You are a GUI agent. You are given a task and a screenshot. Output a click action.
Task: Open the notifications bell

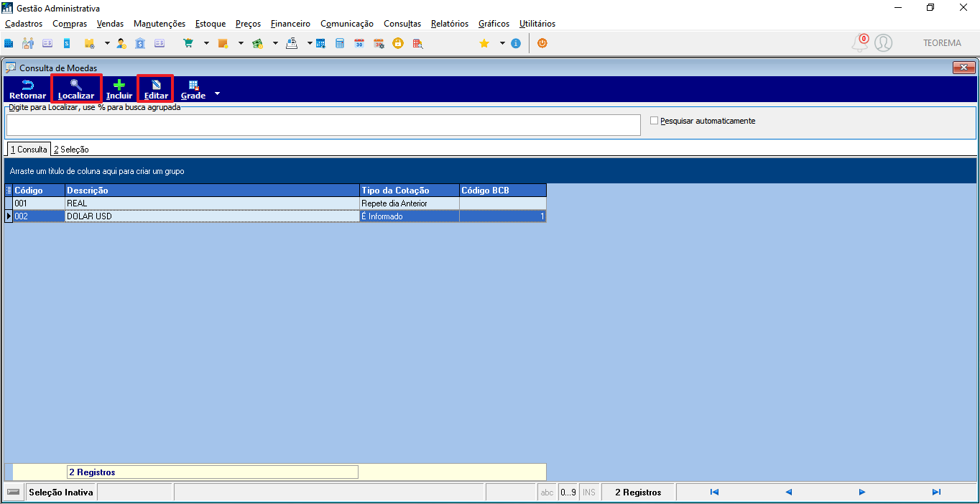(860, 43)
